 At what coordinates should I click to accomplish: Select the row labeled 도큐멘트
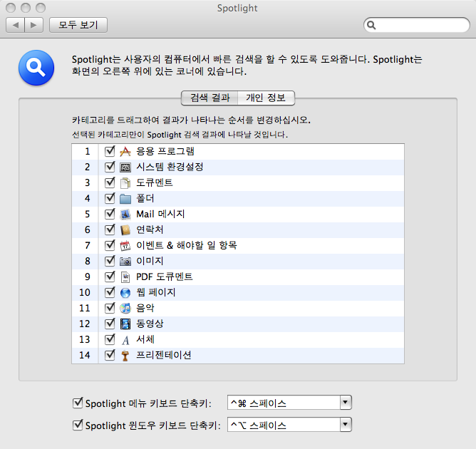tap(238, 182)
